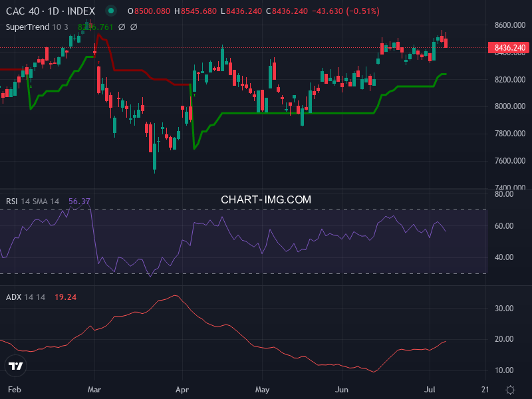This screenshot has height=399, width=532.
Task: Click the 7600.000 price axis label
Action: click(x=510, y=160)
